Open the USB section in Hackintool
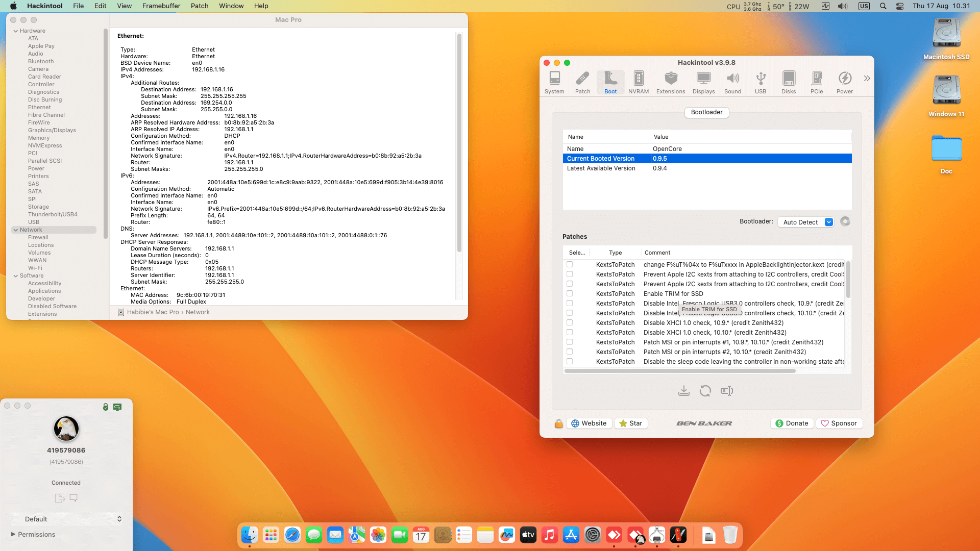 point(761,83)
